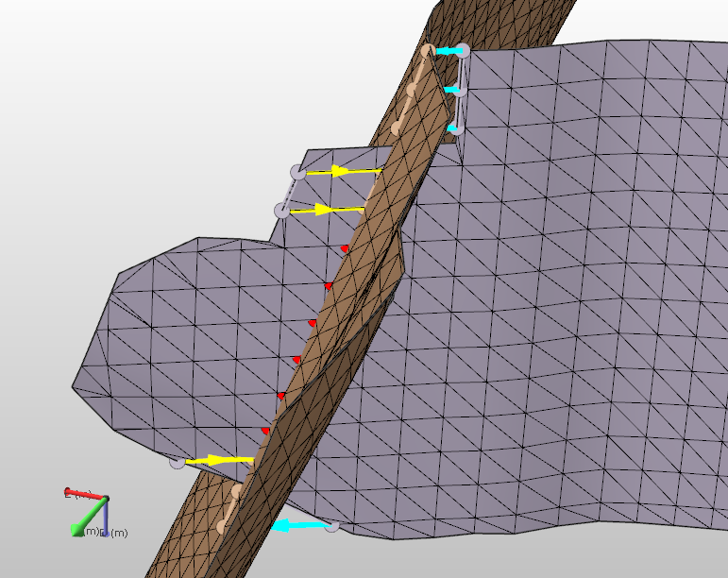This screenshot has height=578, width=728.
Task: Select the middle cyan arrow in top group
Action: coord(454,91)
